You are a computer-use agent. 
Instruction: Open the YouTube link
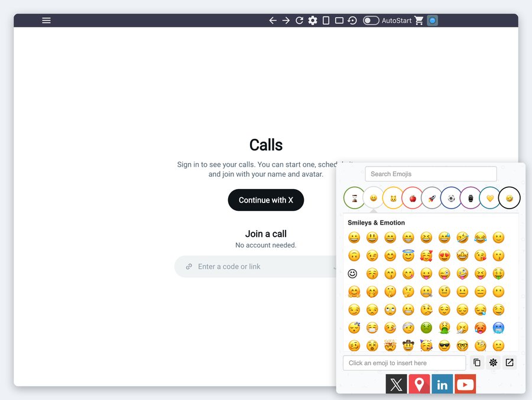click(465, 385)
